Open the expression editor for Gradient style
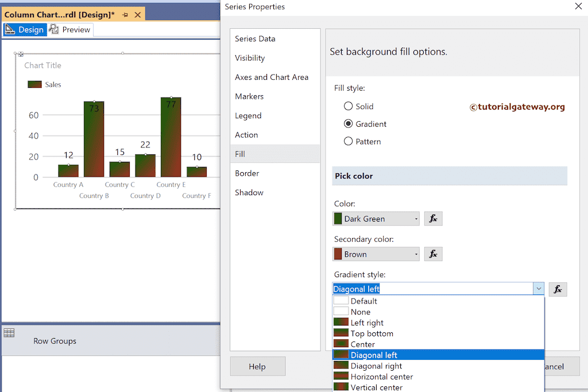The width and height of the screenshot is (588, 392). [558, 289]
